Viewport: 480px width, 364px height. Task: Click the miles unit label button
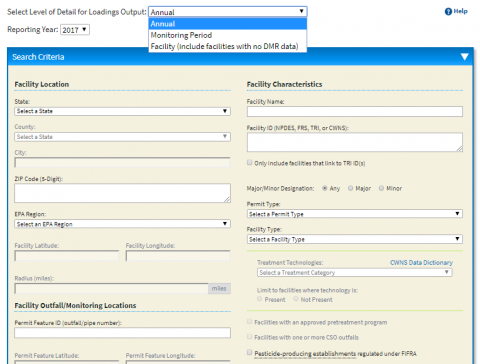pyautogui.click(x=219, y=289)
